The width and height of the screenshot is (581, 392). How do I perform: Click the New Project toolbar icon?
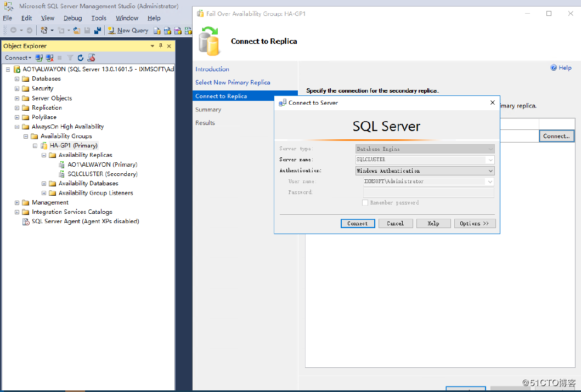(44, 30)
